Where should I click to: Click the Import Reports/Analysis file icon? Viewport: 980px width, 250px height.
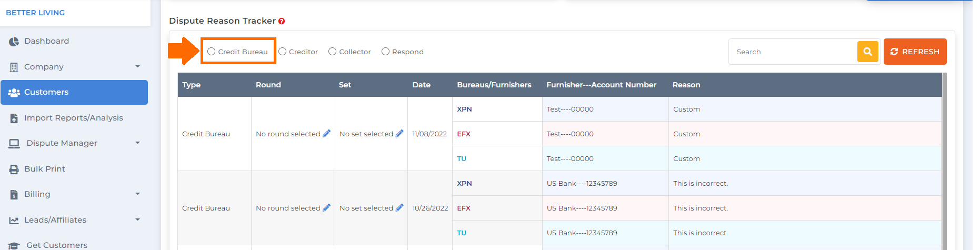pos(14,118)
